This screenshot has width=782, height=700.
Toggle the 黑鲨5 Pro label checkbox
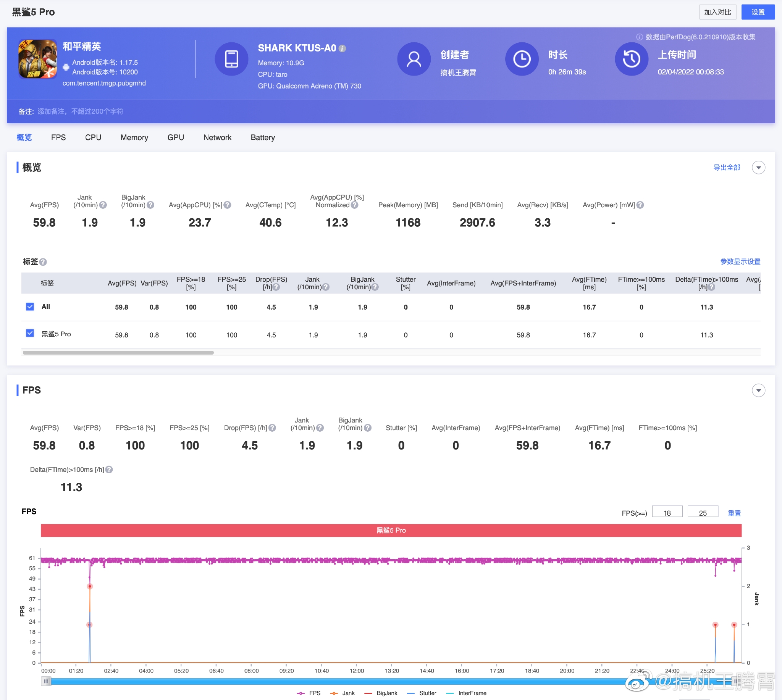tap(30, 333)
